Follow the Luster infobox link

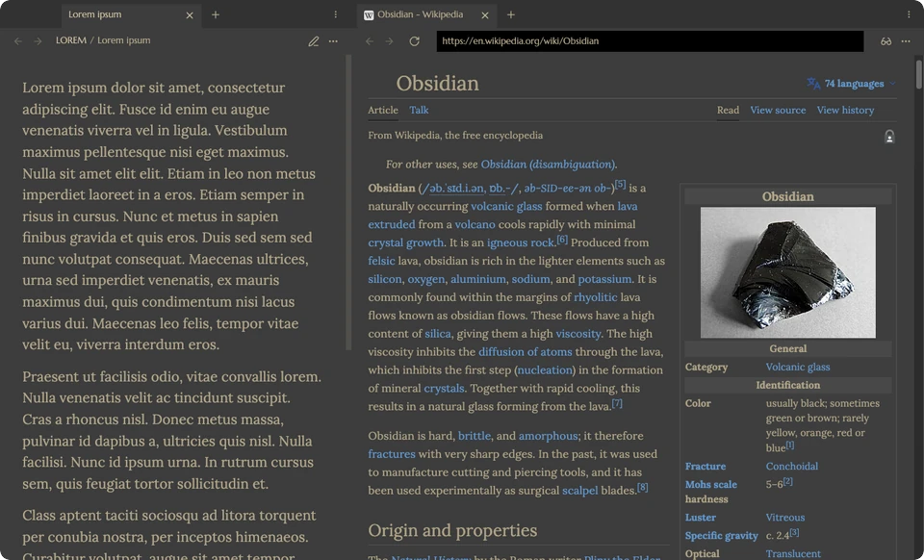pyautogui.click(x=701, y=518)
